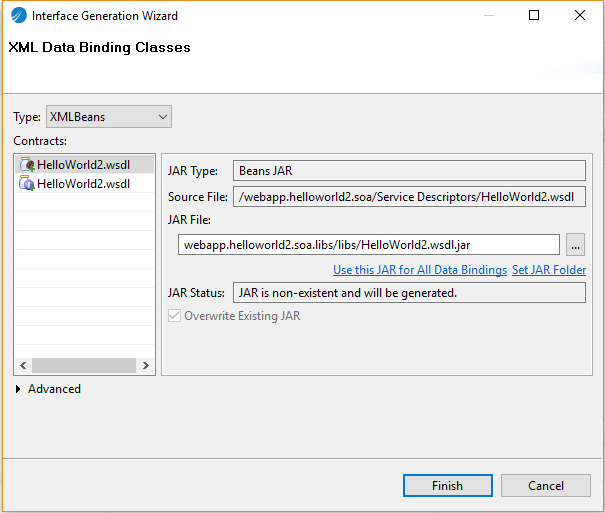The width and height of the screenshot is (605, 513).
Task: Maximize the wizard window
Action: coord(534,16)
